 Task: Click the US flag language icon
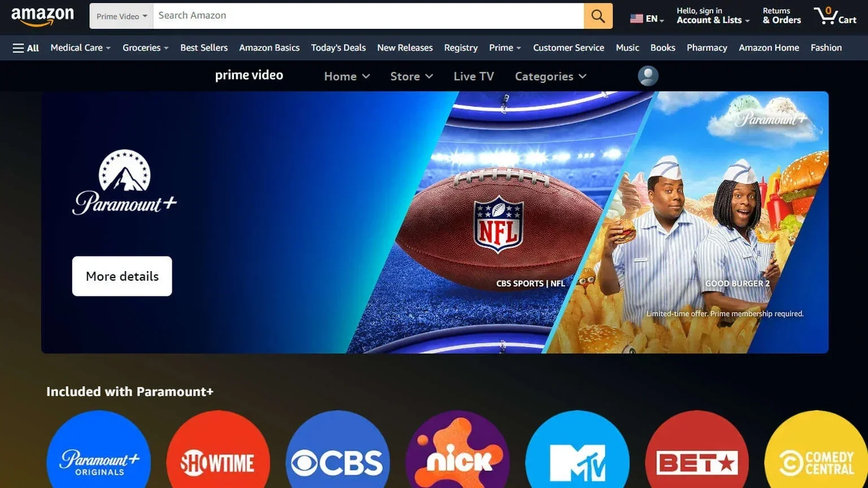pos(636,19)
